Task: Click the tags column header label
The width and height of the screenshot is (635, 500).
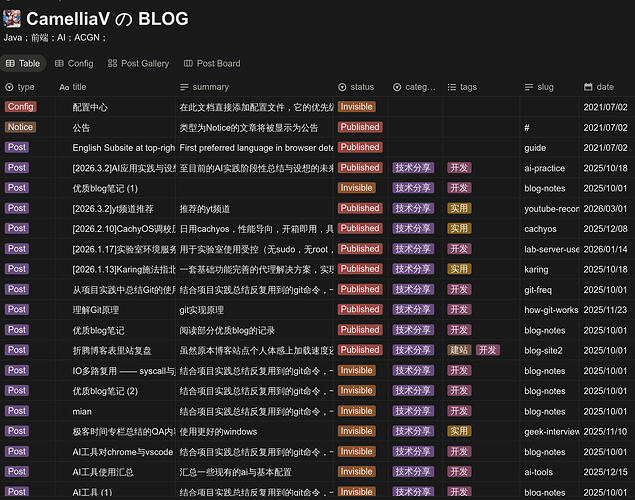Action: pos(468,87)
